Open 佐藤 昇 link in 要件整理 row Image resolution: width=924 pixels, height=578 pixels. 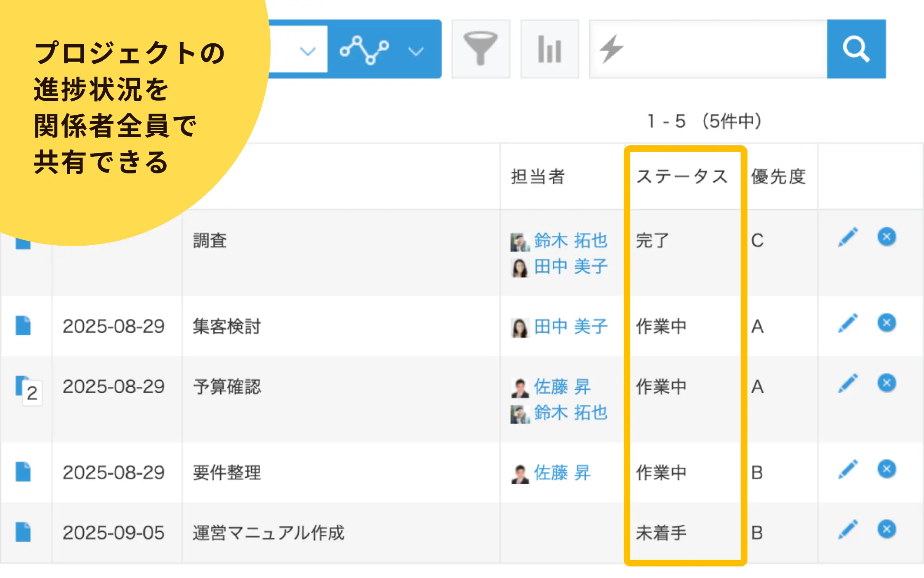click(562, 473)
